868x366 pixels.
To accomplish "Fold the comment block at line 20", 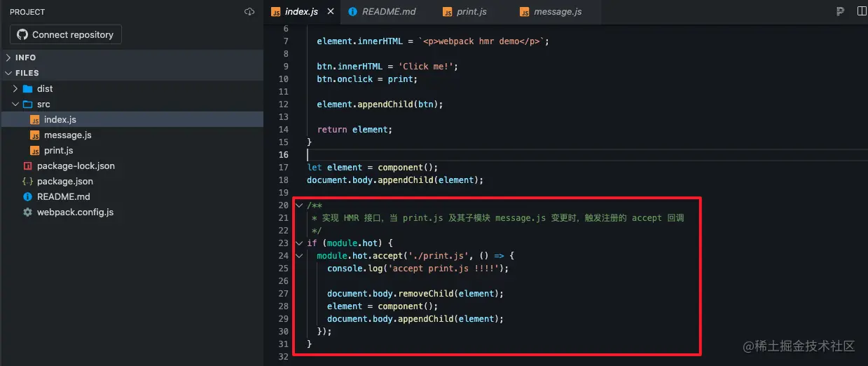I will click(299, 205).
